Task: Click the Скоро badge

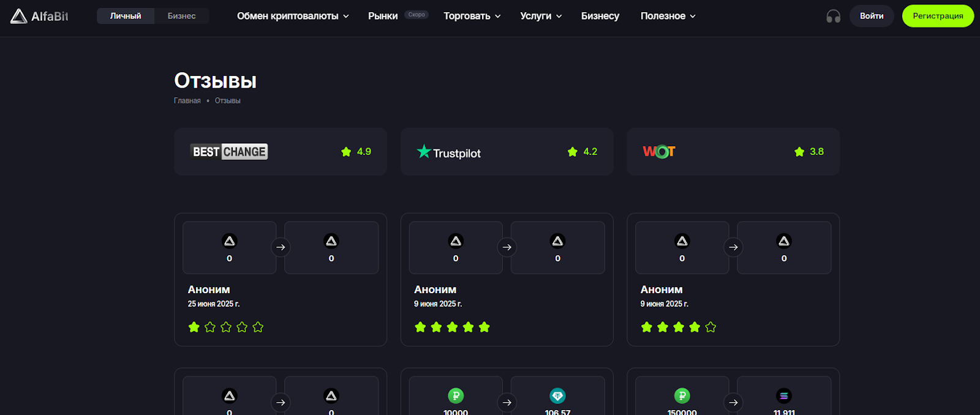Action: click(x=417, y=15)
